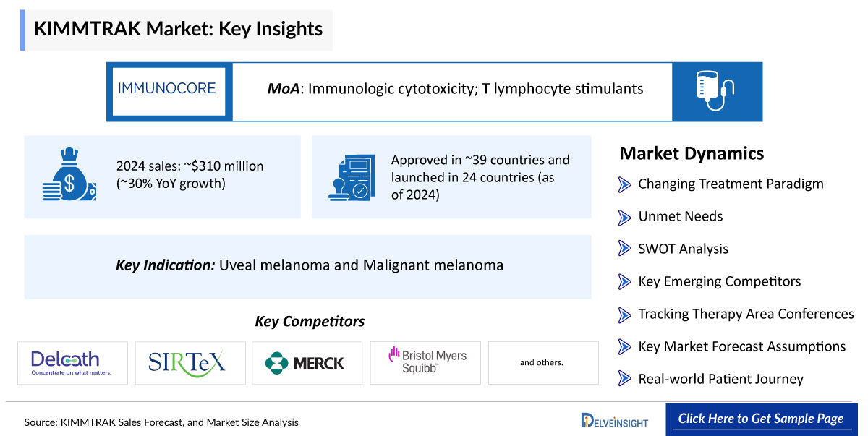Click the arrow beside Tracking Therapy Area Conferences
868x436 pixels.
625,314
